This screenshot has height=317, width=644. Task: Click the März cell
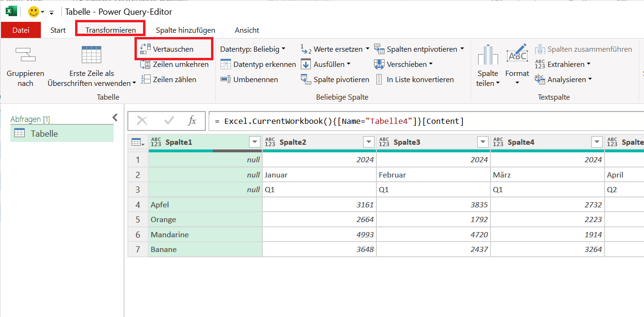click(x=548, y=175)
